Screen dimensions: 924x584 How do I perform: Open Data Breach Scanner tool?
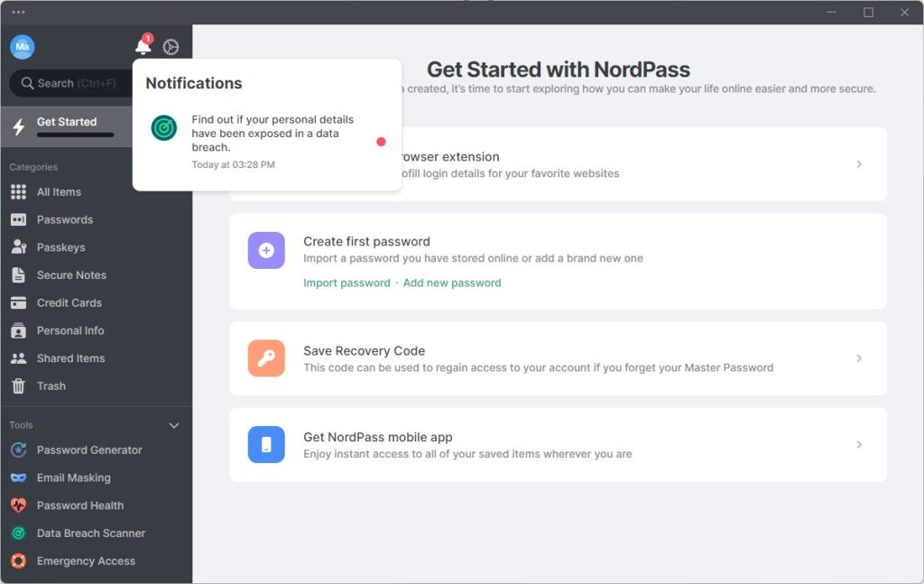91,533
